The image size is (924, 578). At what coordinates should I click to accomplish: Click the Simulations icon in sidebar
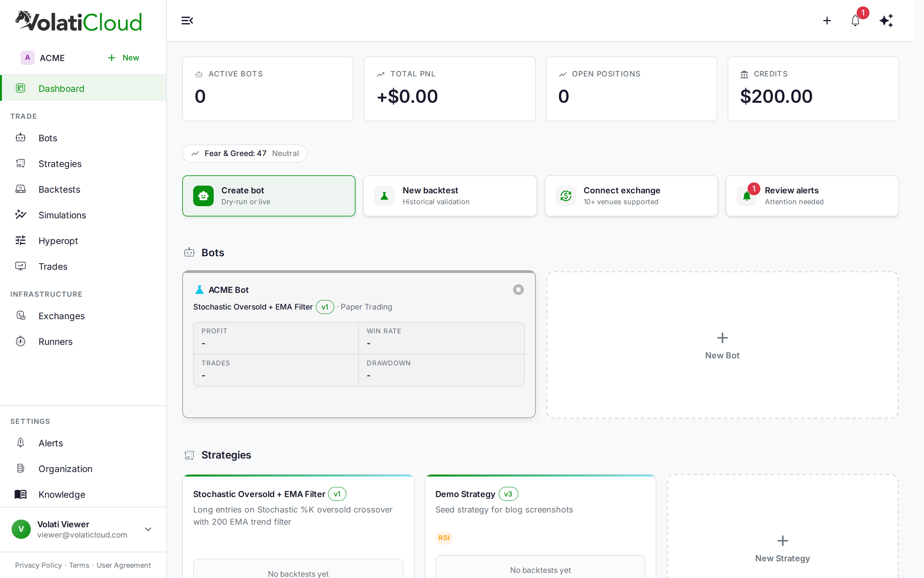[x=21, y=215]
